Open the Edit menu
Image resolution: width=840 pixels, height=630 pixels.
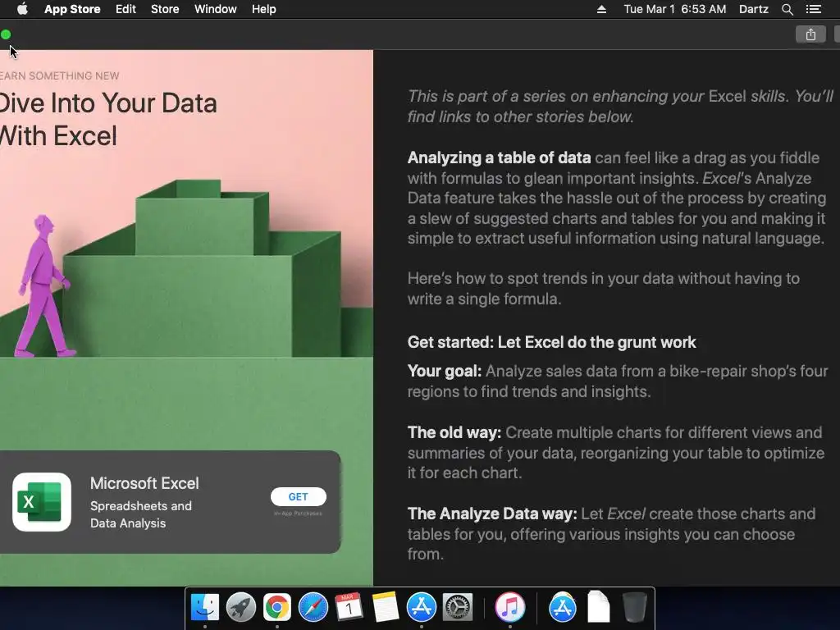click(126, 9)
